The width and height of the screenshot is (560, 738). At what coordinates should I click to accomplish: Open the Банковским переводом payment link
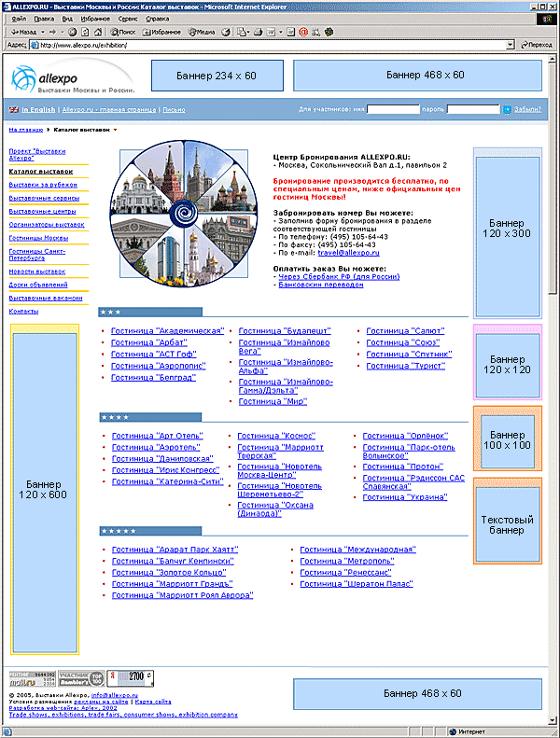[321, 285]
